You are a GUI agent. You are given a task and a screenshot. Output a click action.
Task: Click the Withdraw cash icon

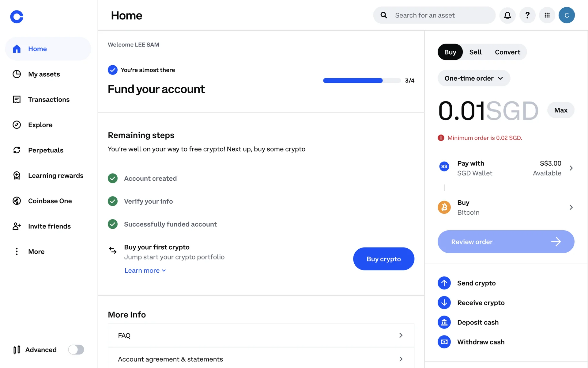pos(444,342)
